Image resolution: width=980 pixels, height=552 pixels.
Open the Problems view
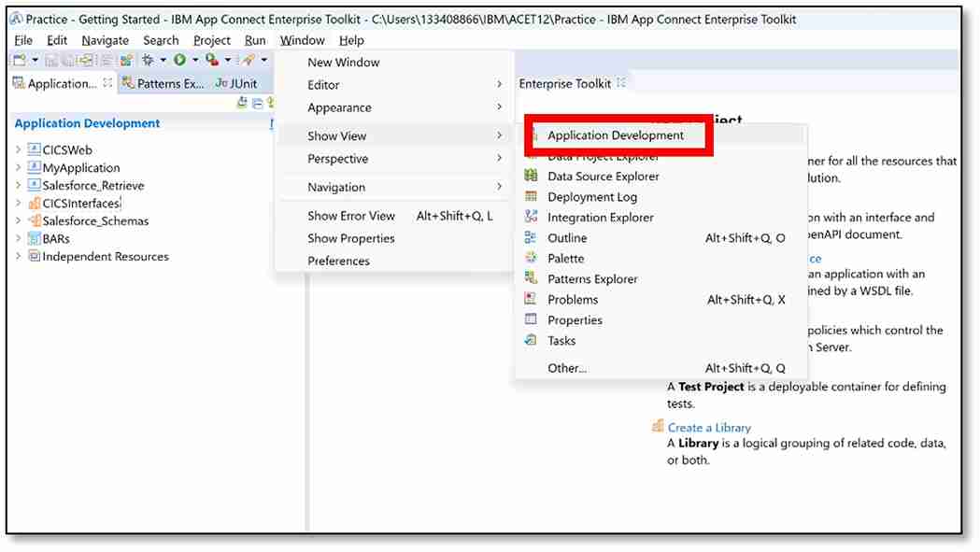point(573,299)
